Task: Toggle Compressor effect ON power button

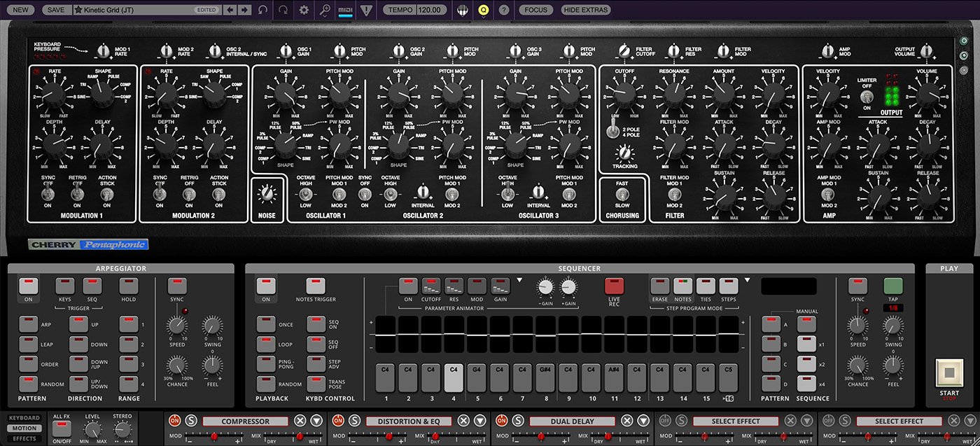Action: point(174,421)
